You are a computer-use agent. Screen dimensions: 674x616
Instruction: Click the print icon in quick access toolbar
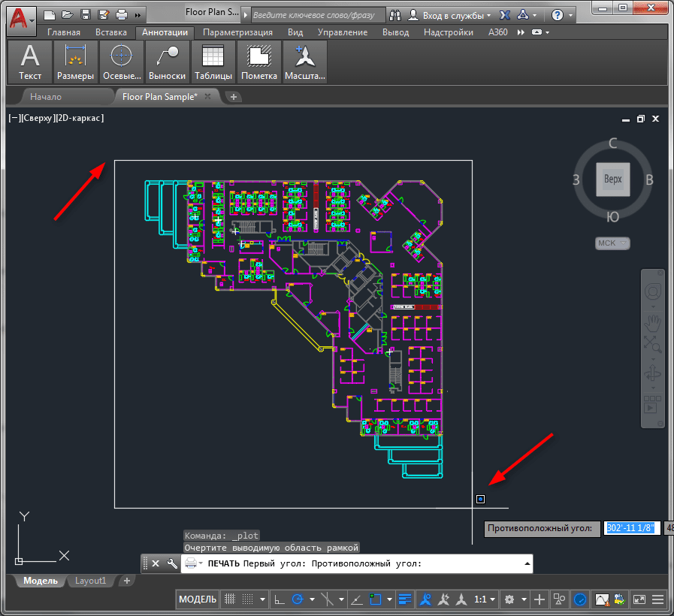point(122,14)
